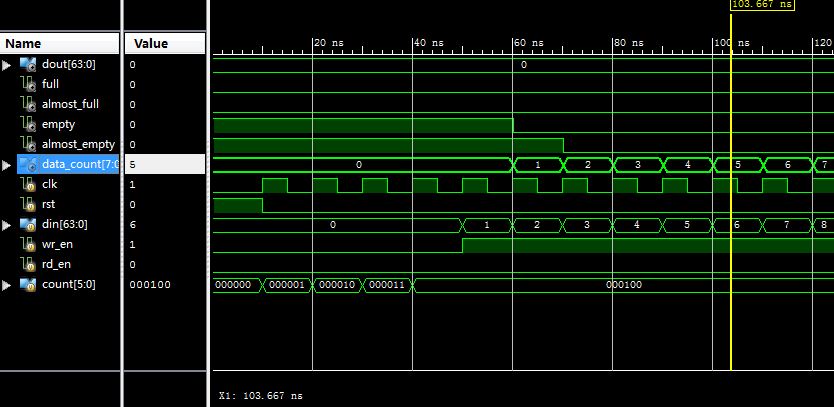The width and height of the screenshot is (834, 407).
Task: Click the count[5:0] bus icon
Action: (28, 285)
